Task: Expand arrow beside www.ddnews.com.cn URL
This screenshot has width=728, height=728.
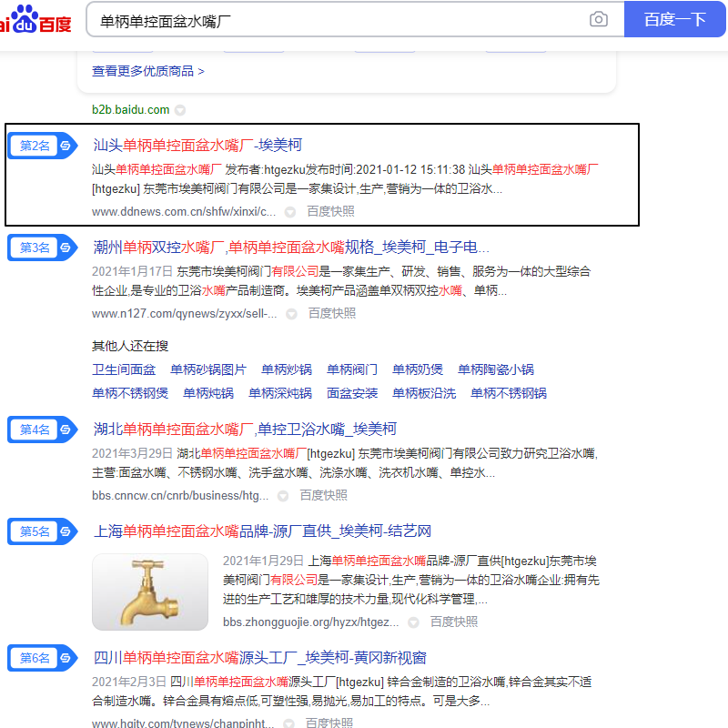Action: (x=290, y=212)
